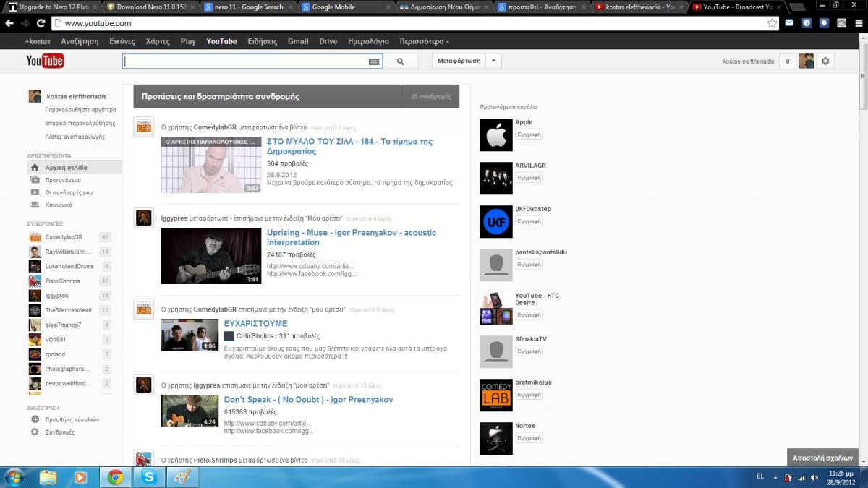Switch to the Google Mobile tab
Viewport: 868px width, 488px height.
tap(344, 7)
